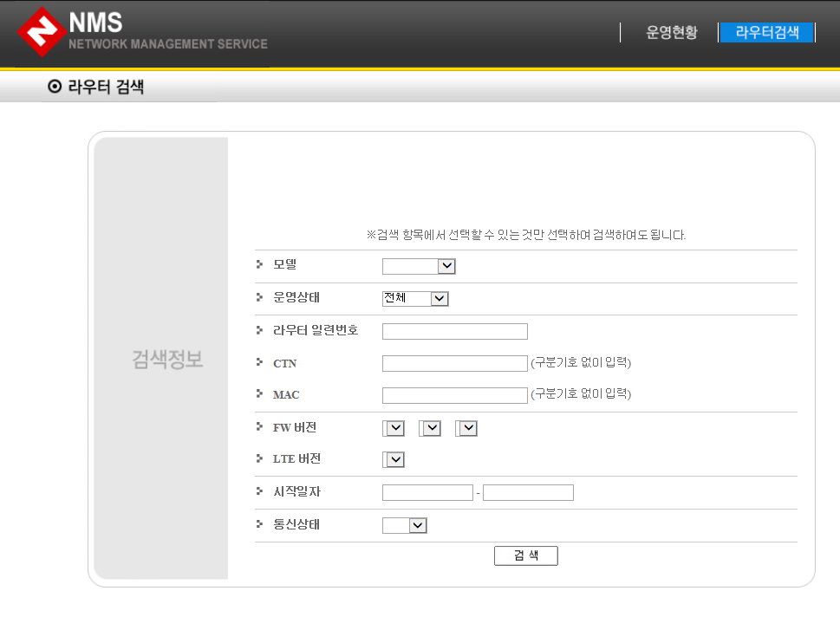Open the 통신상태 dropdown
Viewport: 840px width, 617px height.
405,525
